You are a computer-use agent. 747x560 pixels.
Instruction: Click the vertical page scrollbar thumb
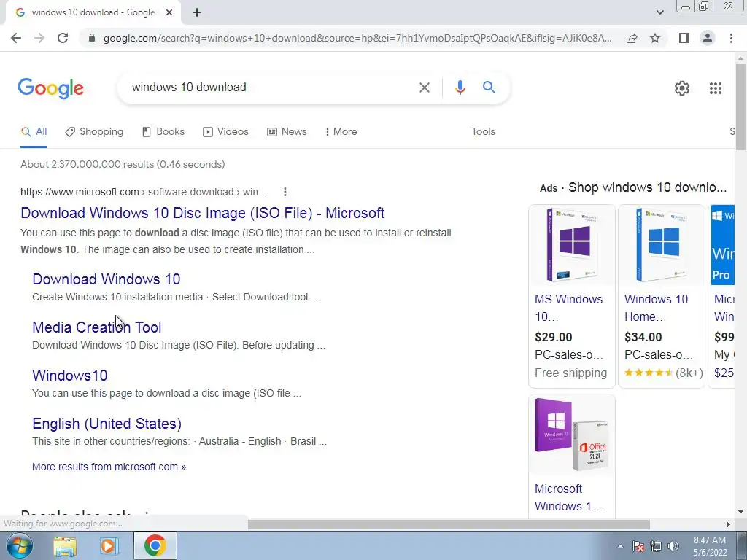[740, 107]
